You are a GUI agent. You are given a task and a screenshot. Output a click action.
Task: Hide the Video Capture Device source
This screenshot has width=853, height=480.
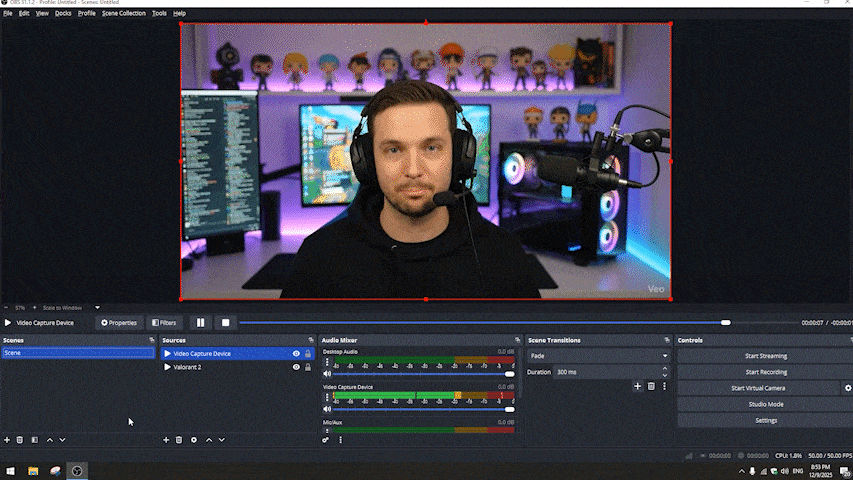point(296,354)
